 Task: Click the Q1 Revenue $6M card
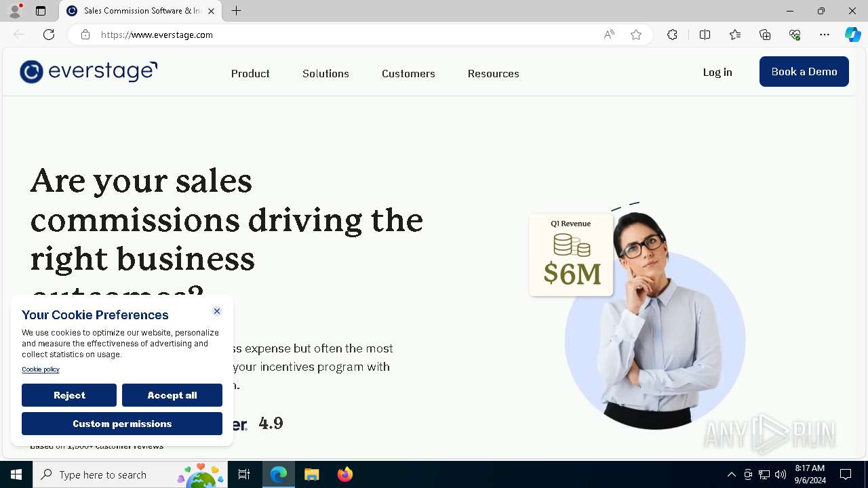pos(571,255)
